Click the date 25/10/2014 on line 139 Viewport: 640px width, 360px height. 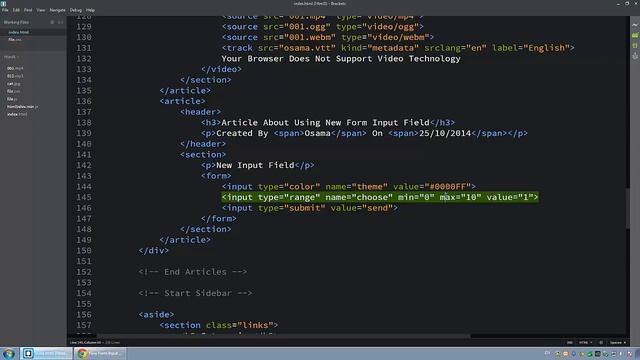click(x=445, y=133)
